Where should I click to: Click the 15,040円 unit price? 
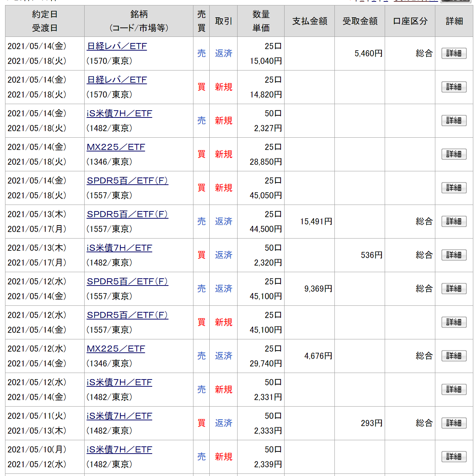pyautogui.click(x=266, y=61)
